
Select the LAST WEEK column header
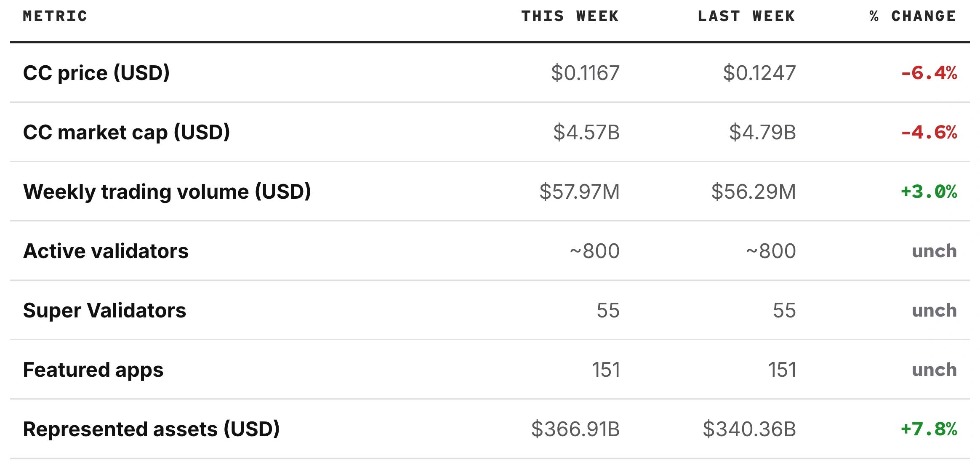click(746, 16)
